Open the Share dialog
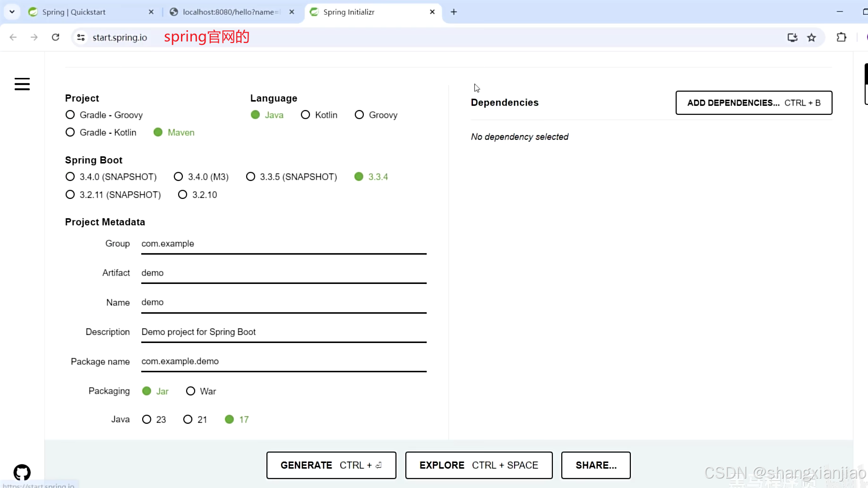This screenshot has width=868, height=488. click(596, 465)
